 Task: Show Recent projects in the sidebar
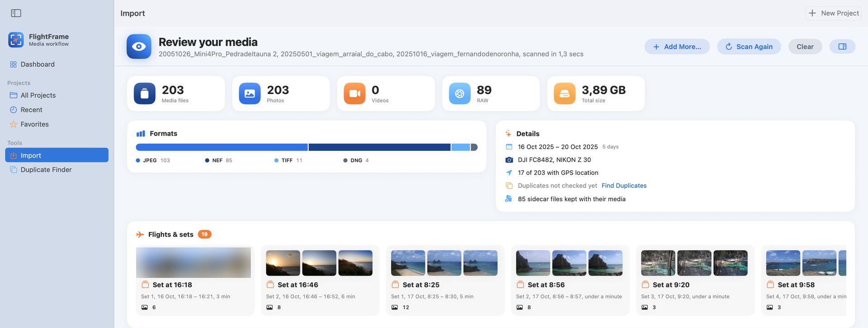click(57, 110)
